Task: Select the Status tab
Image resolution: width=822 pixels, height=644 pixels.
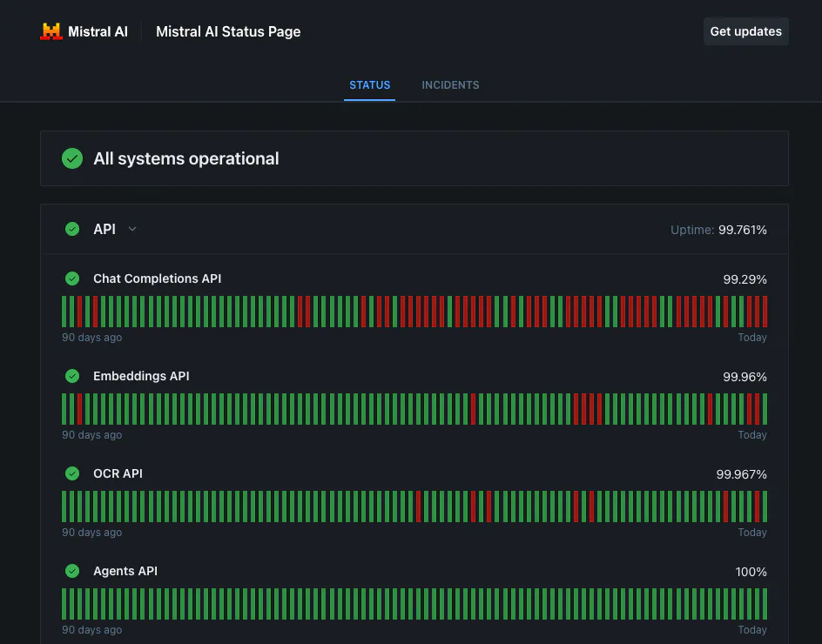Action: pyautogui.click(x=369, y=85)
